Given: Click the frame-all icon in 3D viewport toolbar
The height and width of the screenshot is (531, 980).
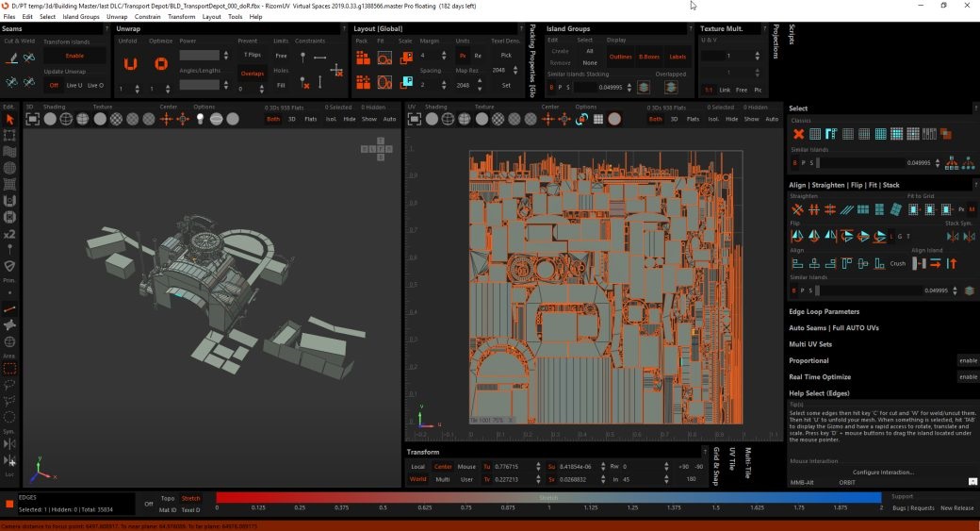Looking at the screenshot, I should click(32, 119).
